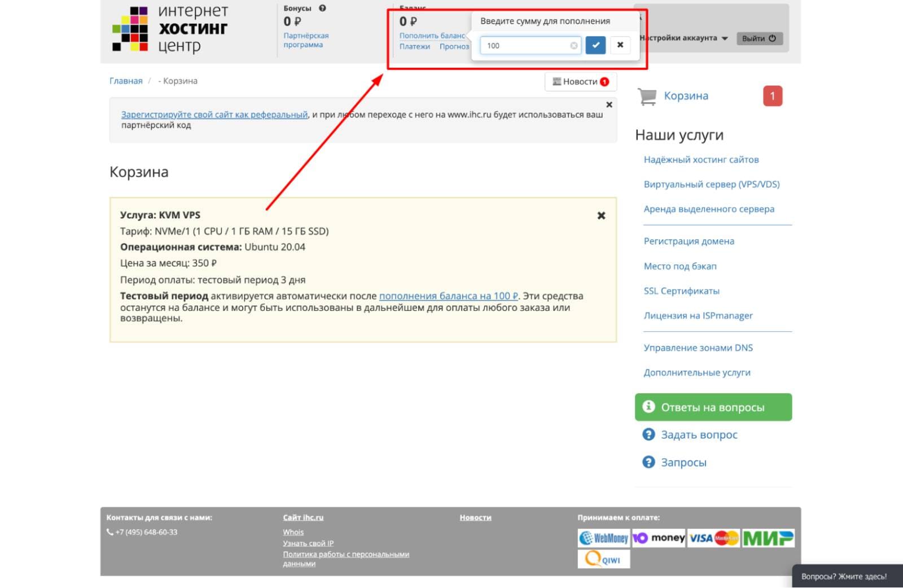Open Управление зонами DNS
Screen dimensions: 903x588
pos(698,348)
